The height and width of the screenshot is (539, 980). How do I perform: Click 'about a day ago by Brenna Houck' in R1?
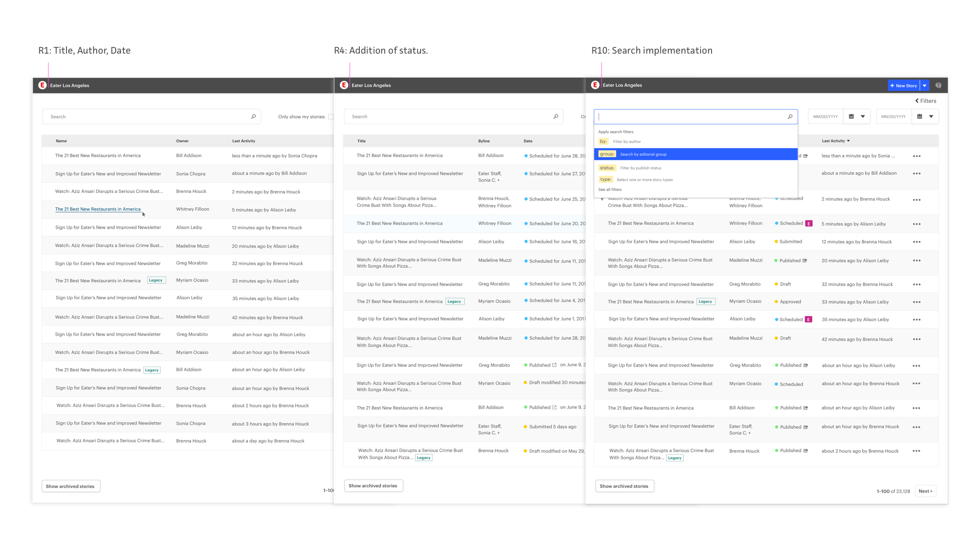click(268, 441)
